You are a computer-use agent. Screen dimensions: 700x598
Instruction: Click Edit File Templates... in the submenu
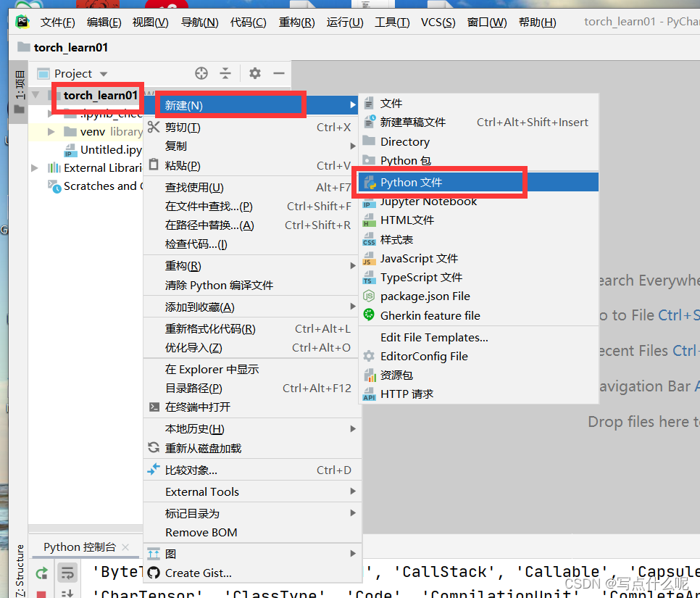435,337
